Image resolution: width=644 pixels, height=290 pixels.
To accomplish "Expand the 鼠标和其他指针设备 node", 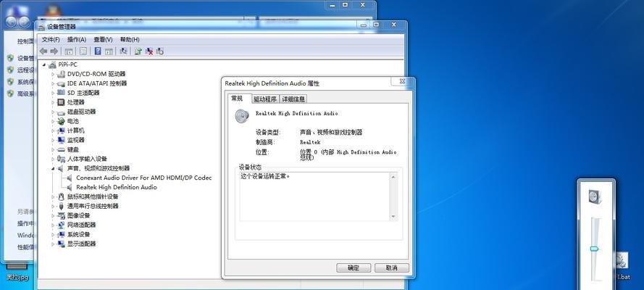I will point(53,196).
